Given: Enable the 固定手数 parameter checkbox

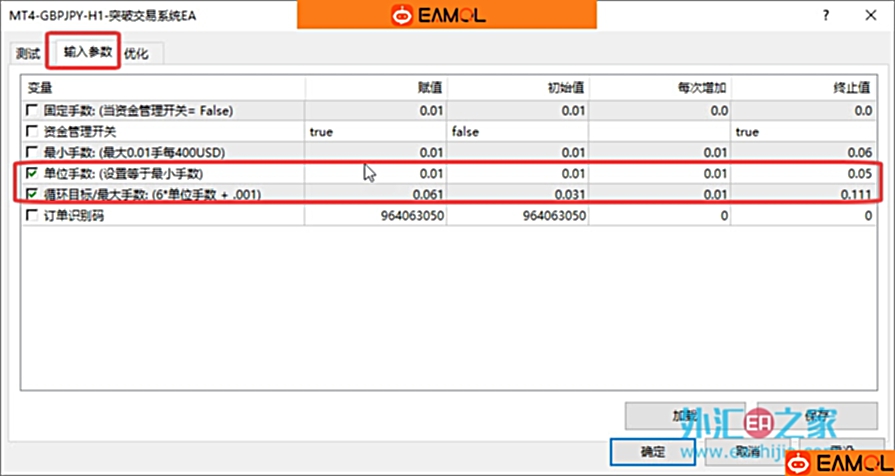Looking at the screenshot, I should (33, 111).
